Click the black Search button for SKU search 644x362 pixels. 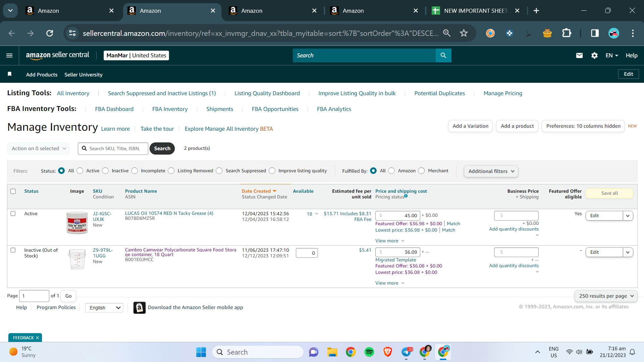[x=162, y=148]
